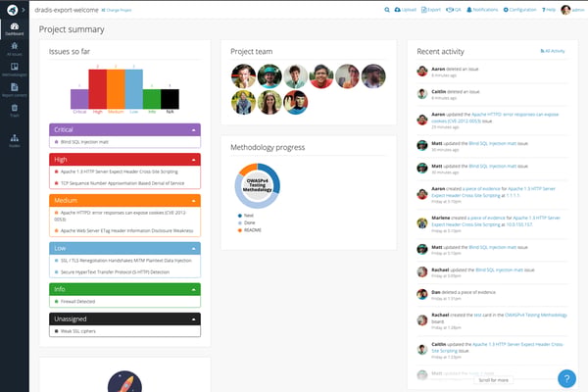Open Trash in the sidebar

15,111
